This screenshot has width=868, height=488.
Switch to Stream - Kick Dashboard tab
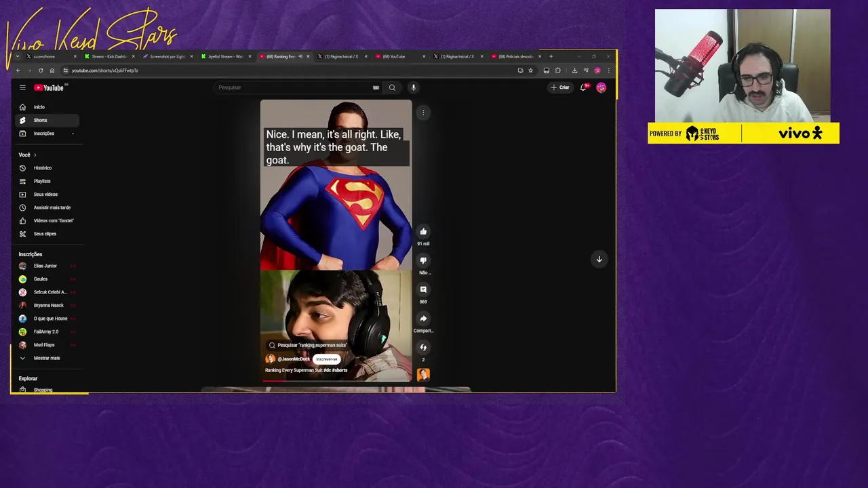coord(108,56)
